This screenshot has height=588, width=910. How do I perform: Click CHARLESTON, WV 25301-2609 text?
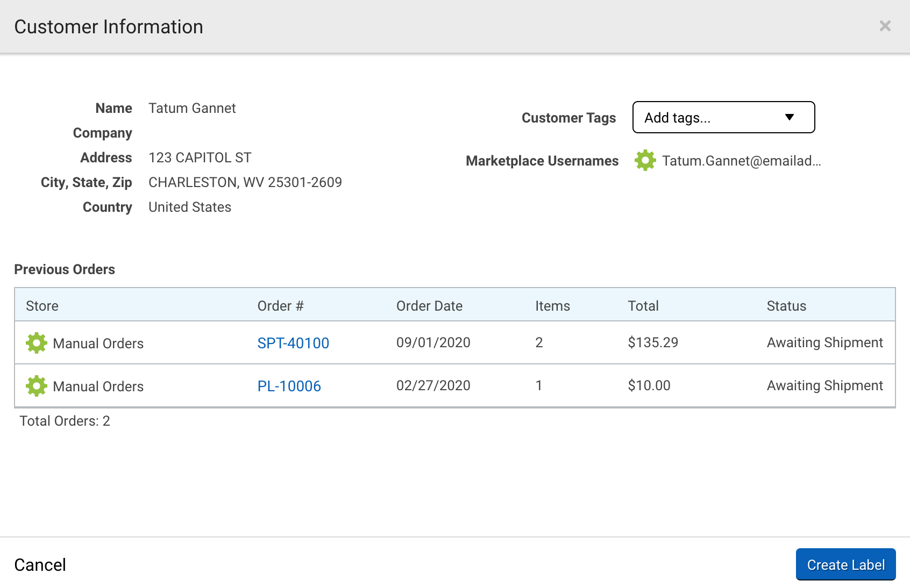245,182
